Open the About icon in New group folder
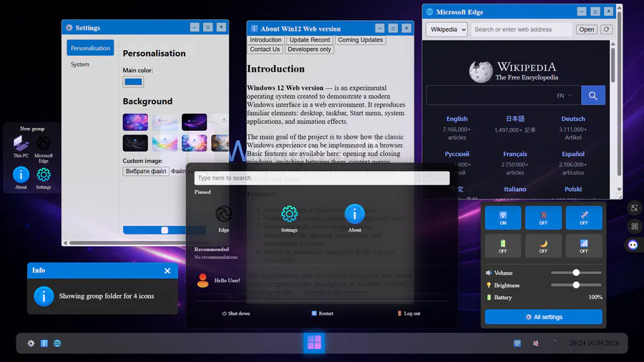 tap(21, 177)
